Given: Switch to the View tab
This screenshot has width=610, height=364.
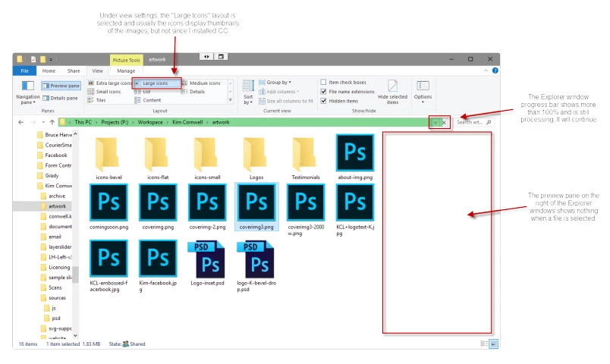Looking at the screenshot, I should (97, 71).
